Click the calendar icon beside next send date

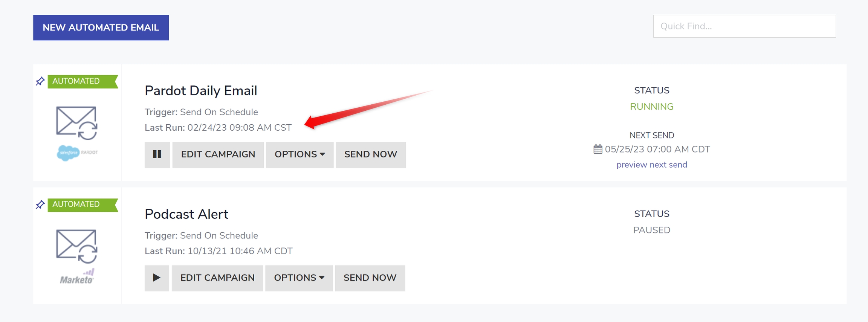598,149
